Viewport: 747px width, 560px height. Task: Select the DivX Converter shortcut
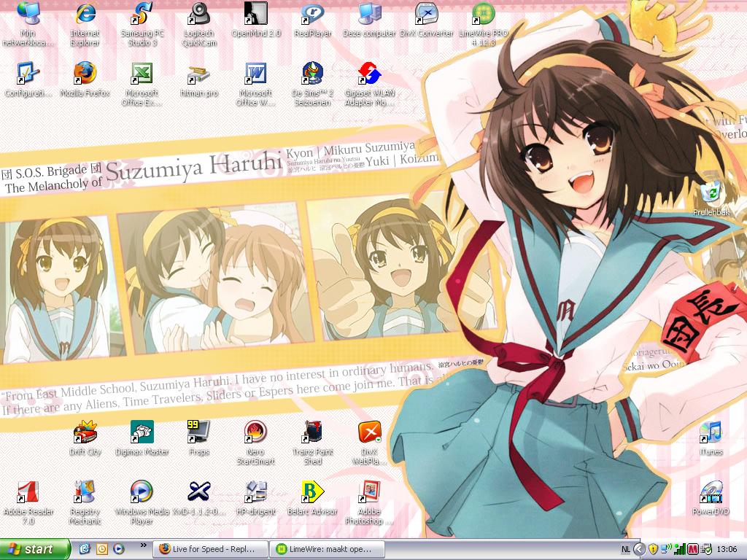tap(426, 20)
